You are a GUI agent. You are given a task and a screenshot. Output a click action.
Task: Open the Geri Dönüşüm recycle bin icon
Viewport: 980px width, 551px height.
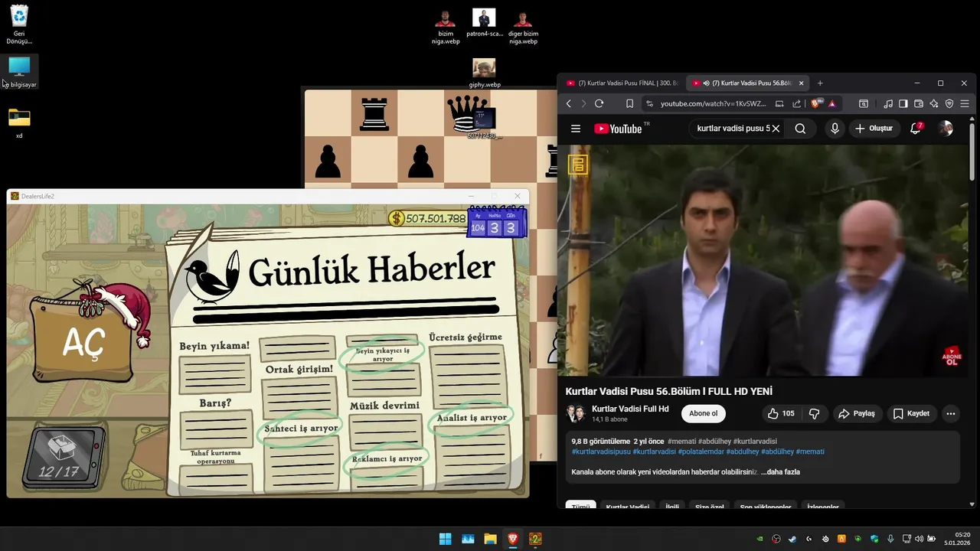pos(19,24)
